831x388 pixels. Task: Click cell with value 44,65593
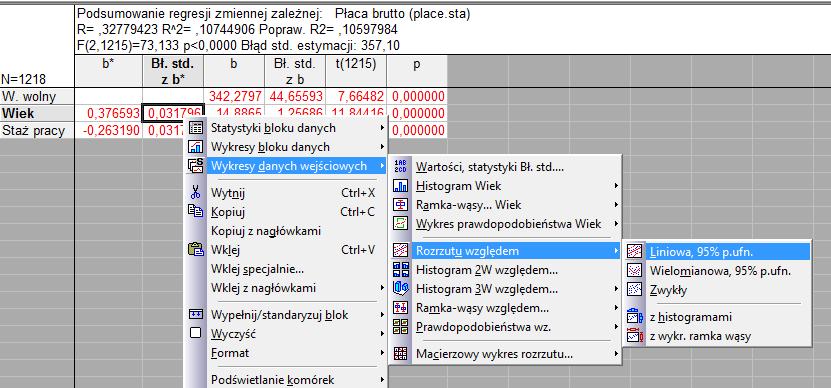coord(295,96)
